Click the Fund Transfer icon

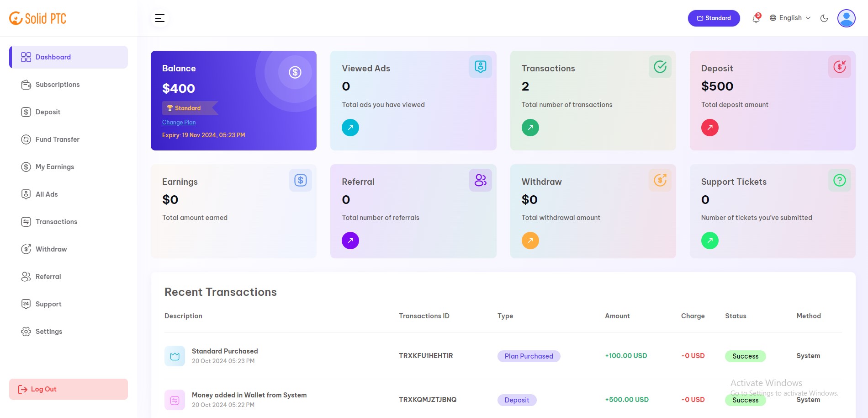(26, 139)
